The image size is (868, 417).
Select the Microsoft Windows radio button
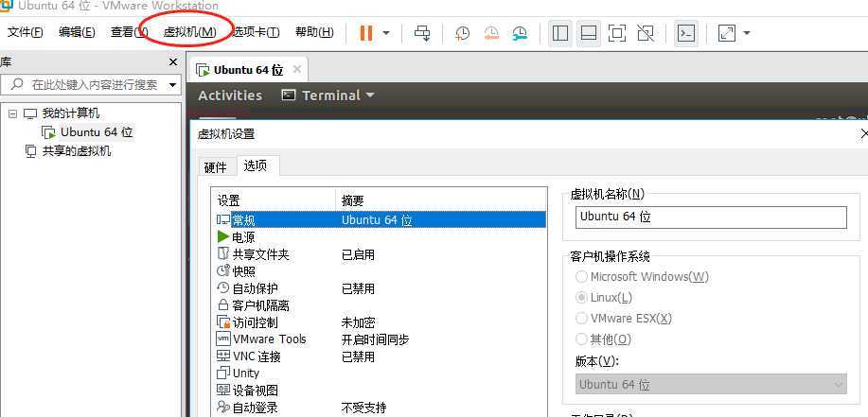pos(581,276)
